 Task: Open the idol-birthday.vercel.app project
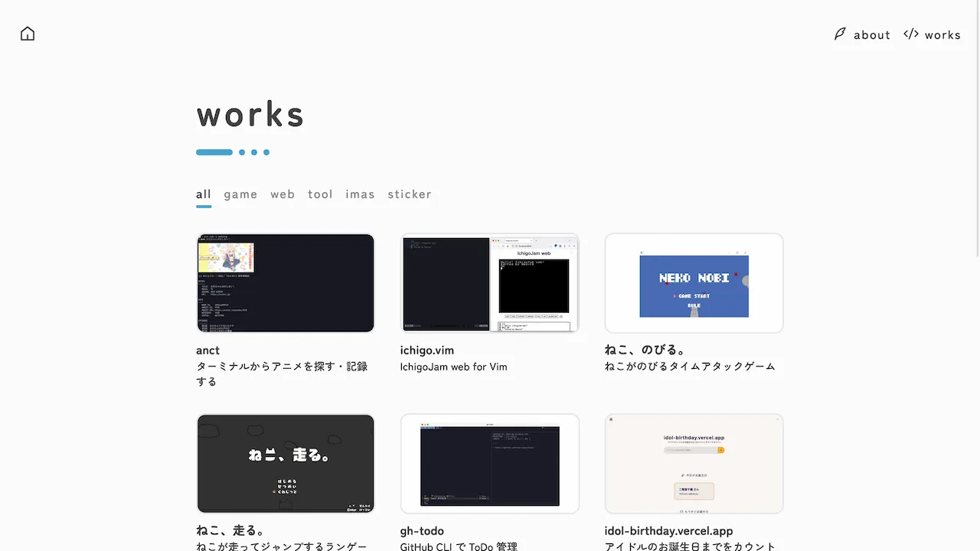668,530
